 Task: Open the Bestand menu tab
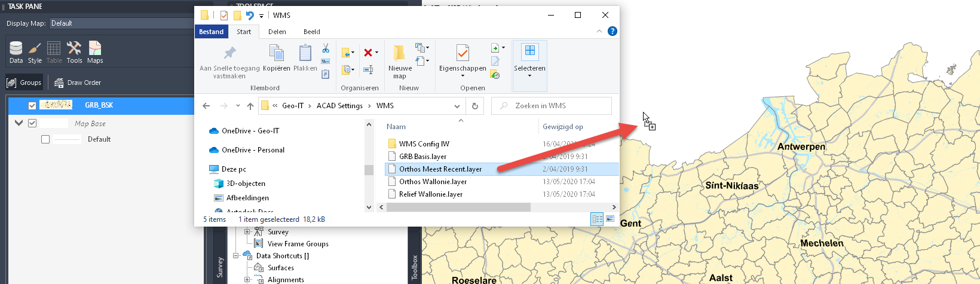211,32
